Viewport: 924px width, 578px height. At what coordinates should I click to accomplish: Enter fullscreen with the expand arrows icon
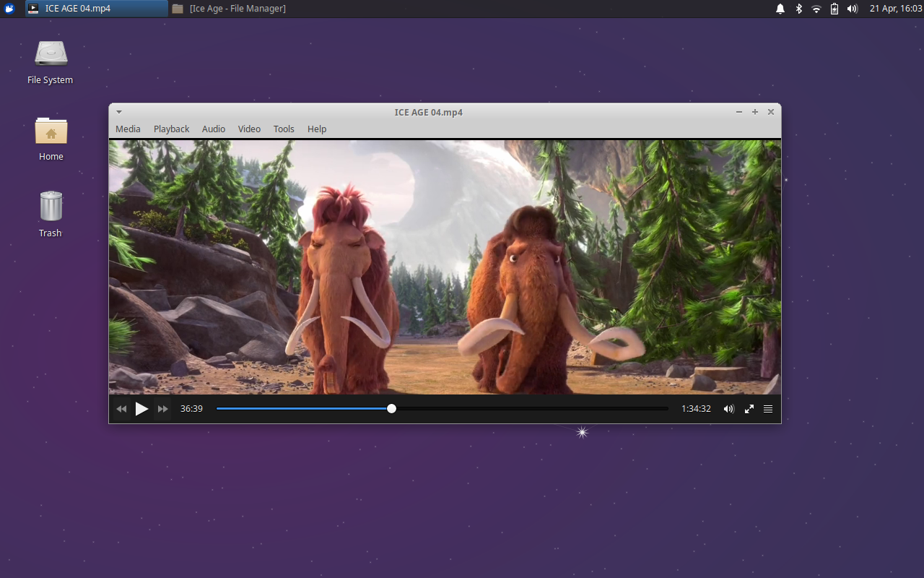(x=749, y=409)
